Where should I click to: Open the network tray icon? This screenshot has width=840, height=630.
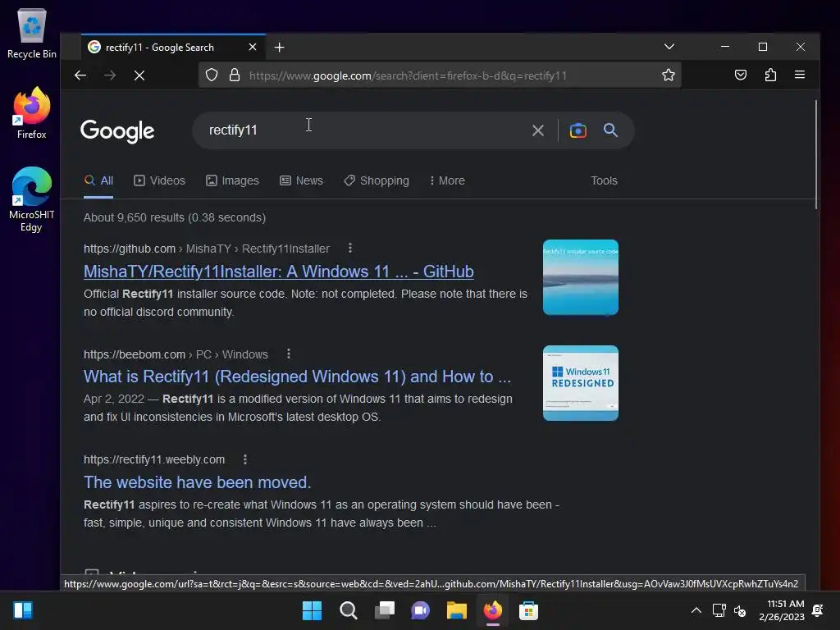pyautogui.click(x=719, y=610)
